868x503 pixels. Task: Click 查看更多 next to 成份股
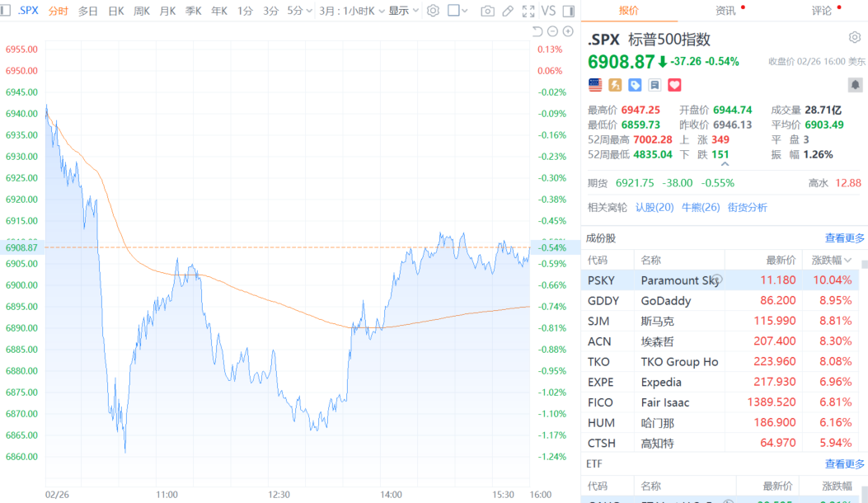click(x=845, y=238)
